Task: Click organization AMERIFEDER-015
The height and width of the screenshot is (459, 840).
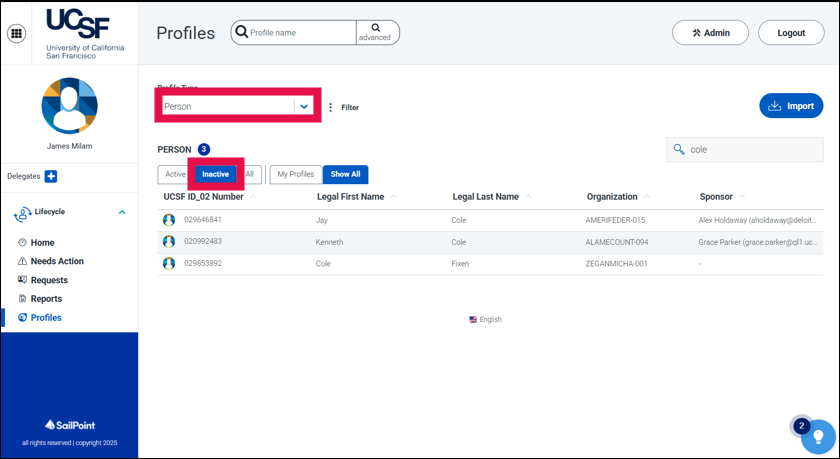Action: click(x=615, y=220)
